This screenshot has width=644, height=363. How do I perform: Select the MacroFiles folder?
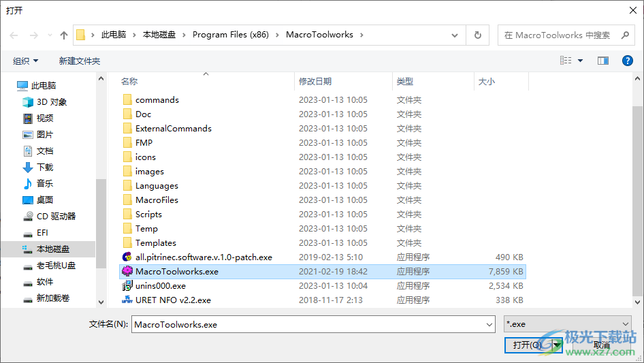pos(157,200)
